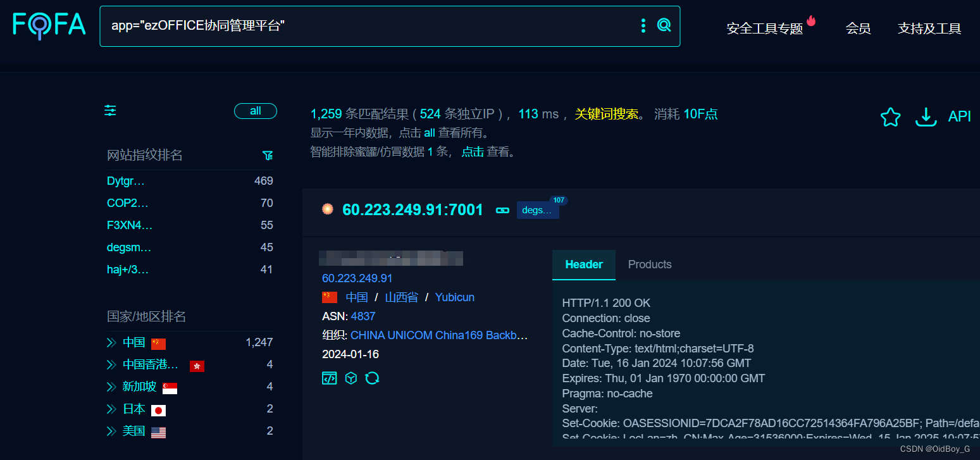Open the filter sliders icon
The height and width of the screenshot is (460, 980).
click(110, 111)
